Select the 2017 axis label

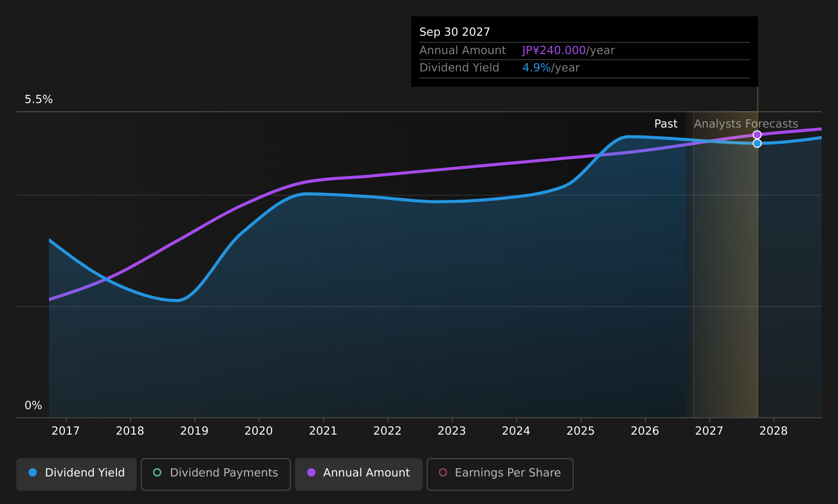(x=66, y=431)
